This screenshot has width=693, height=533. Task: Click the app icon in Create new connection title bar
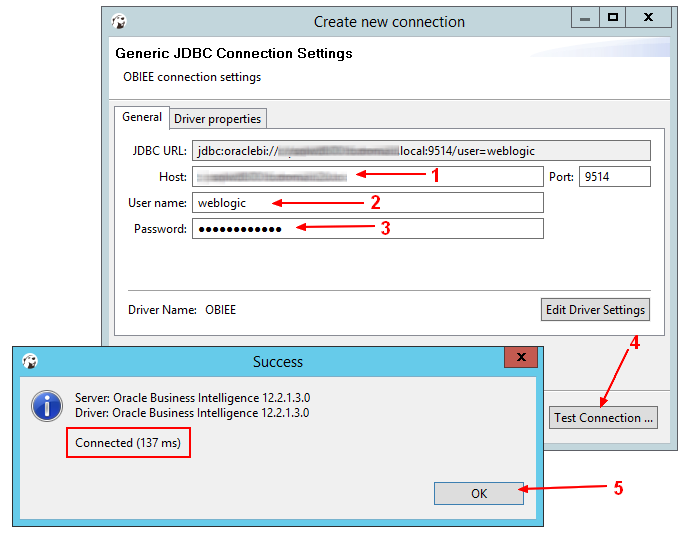pos(120,21)
